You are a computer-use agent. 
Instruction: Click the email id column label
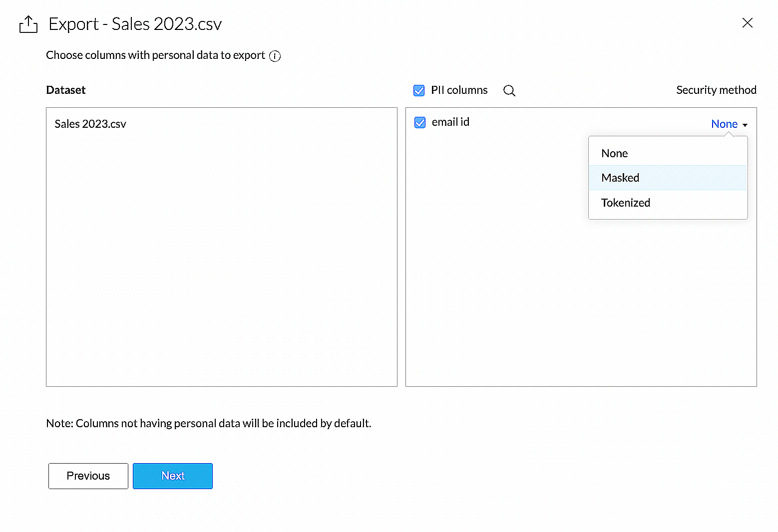click(x=450, y=122)
